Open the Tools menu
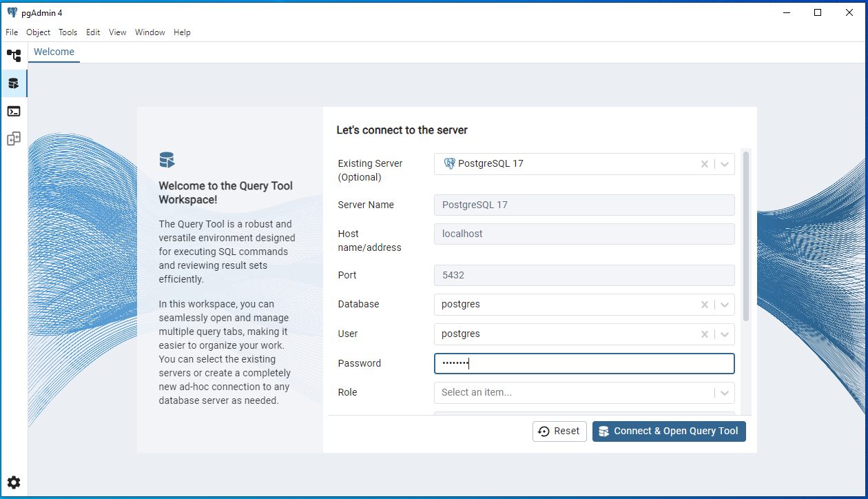This screenshot has height=499, width=868. 68,32
